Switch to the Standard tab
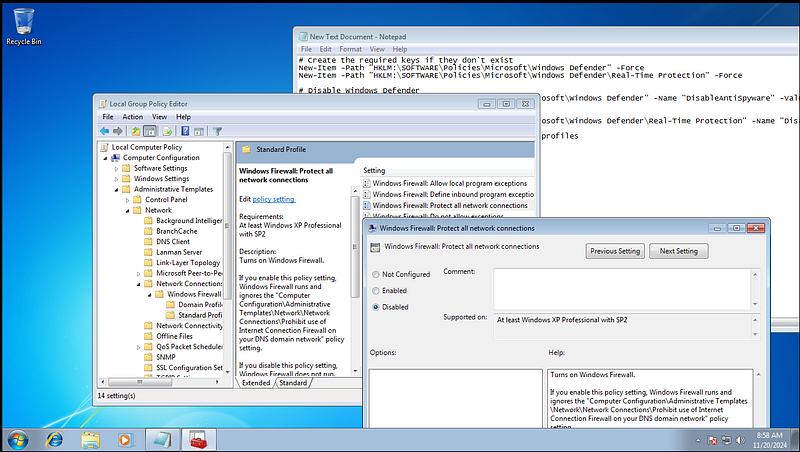 tap(293, 383)
